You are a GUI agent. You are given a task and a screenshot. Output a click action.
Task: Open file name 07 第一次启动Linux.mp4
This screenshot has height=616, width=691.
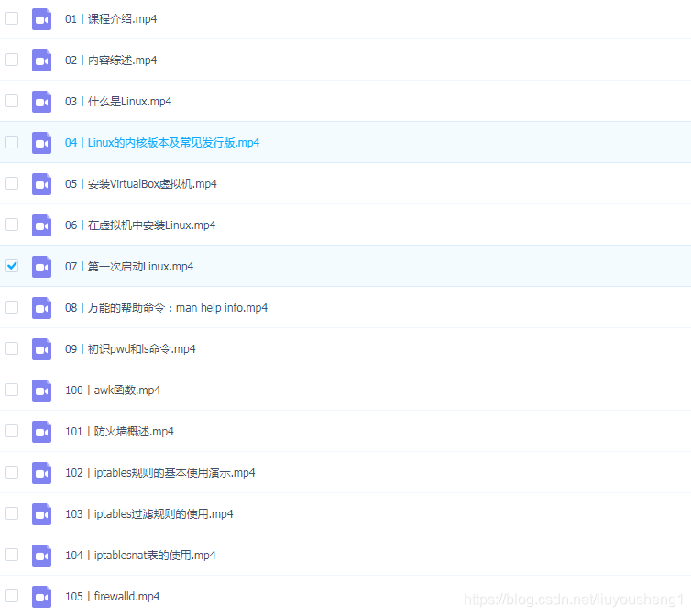click(x=129, y=267)
